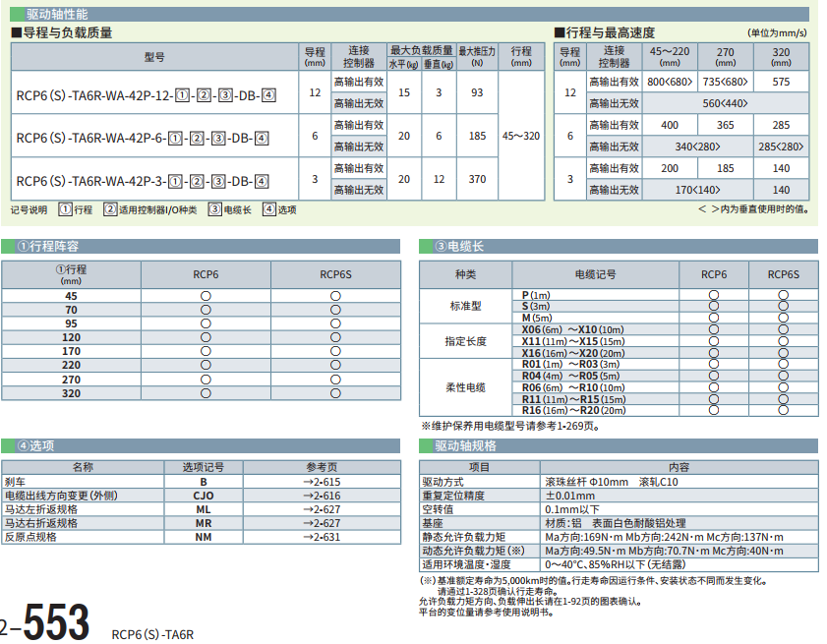Click the (单位为mm/s) unit note
827x644 pixels.
coord(777,32)
